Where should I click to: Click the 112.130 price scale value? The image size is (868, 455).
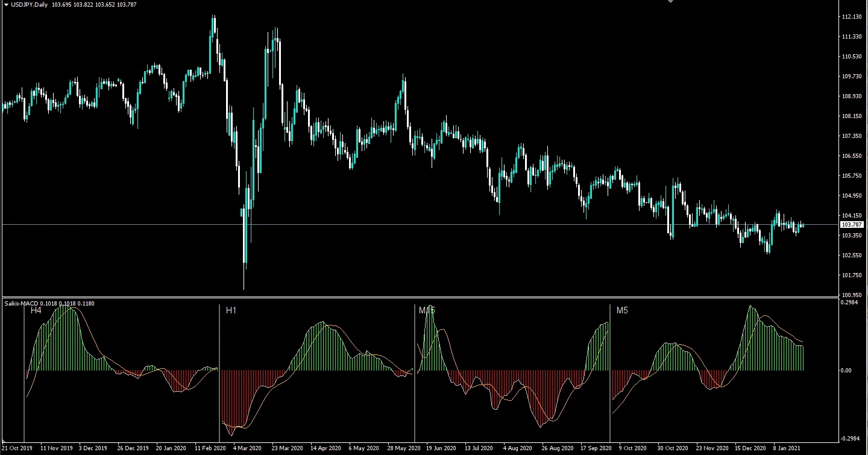pos(851,17)
